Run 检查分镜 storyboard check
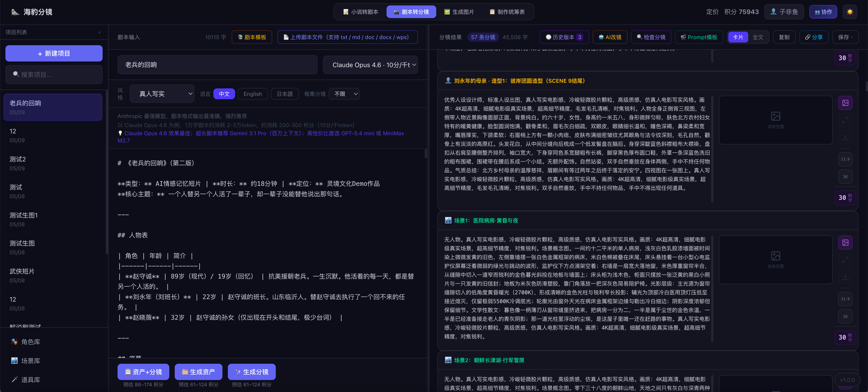 point(651,37)
